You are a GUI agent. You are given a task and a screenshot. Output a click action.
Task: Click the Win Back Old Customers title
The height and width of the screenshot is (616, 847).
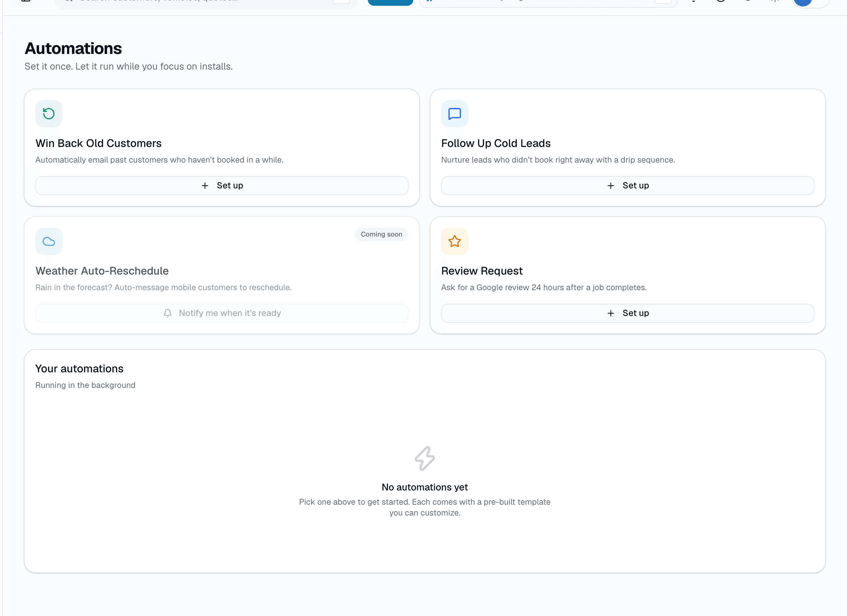click(99, 144)
